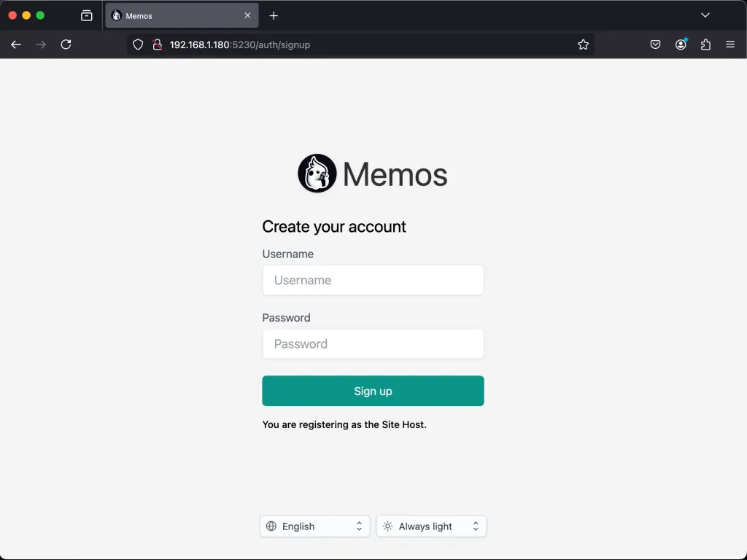747x560 pixels.
Task: Click the back navigation arrow
Action: (x=15, y=44)
